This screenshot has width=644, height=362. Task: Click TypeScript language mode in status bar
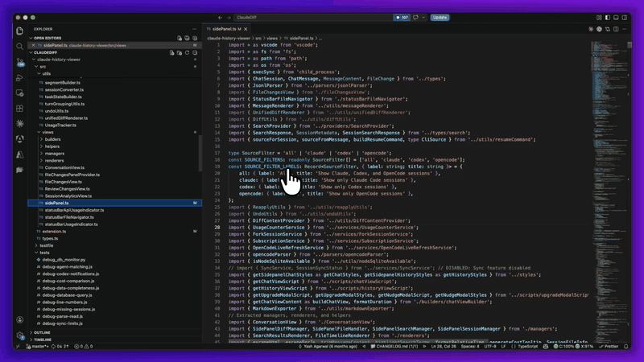click(x=528, y=347)
